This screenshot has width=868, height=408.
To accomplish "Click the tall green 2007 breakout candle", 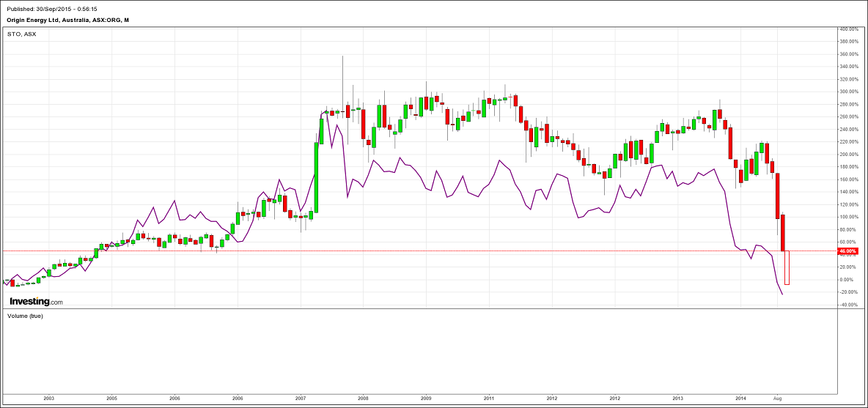I will click(x=317, y=176).
